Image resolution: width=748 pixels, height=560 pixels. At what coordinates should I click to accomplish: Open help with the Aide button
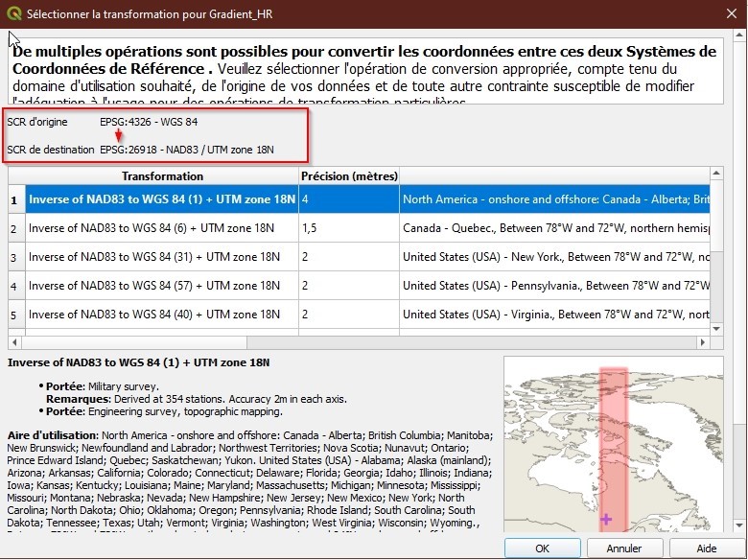pos(706,548)
